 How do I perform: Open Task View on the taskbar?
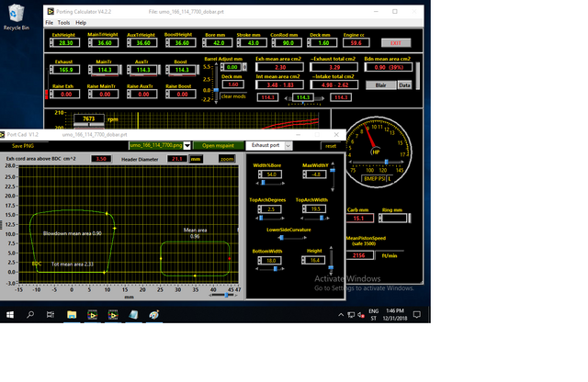51,315
